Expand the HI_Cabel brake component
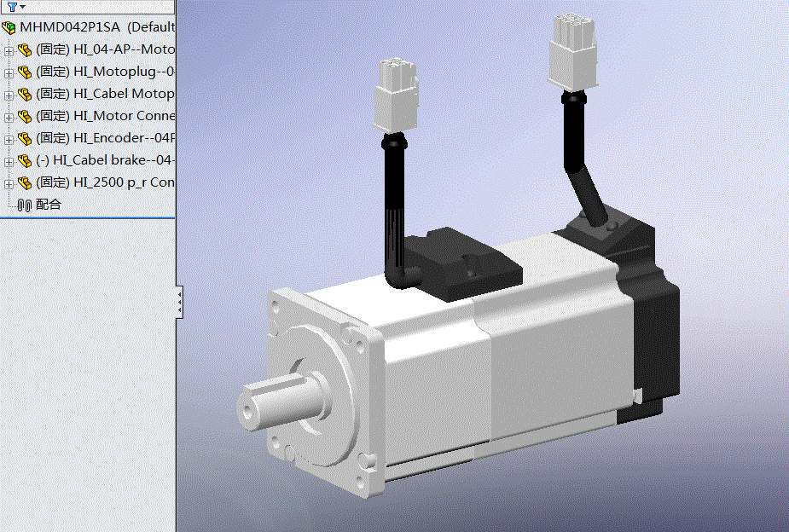 click(9, 161)
